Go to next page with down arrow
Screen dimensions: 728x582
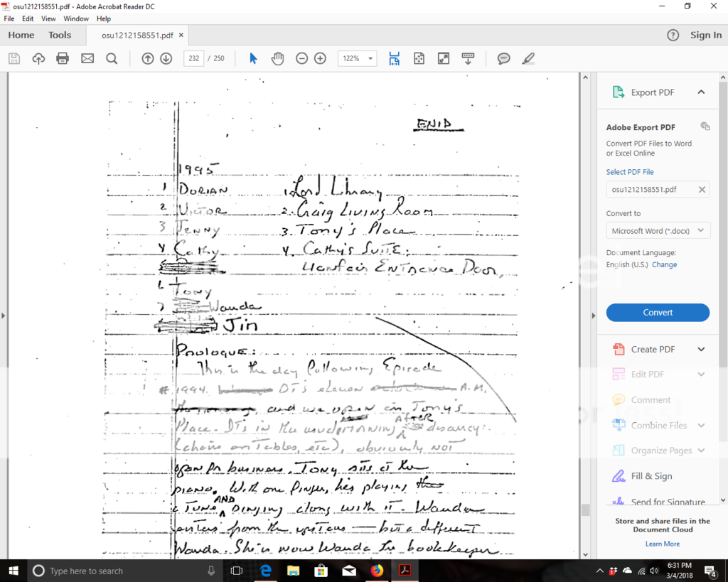(166, 58)
